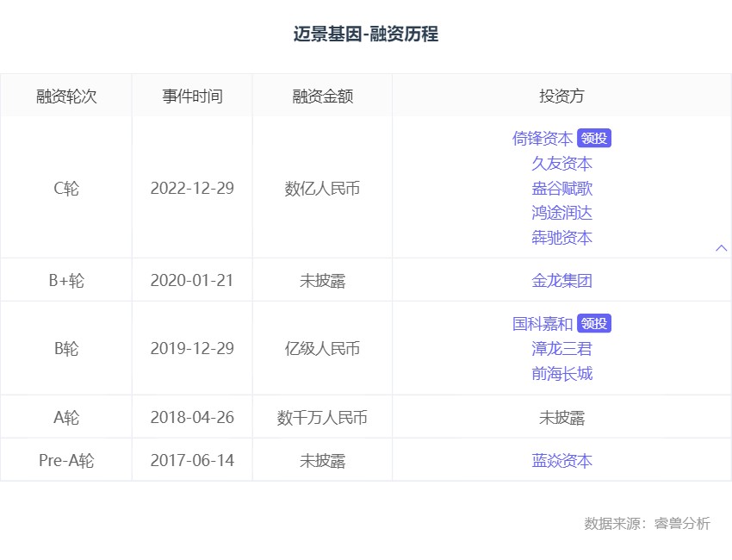Click the 领投 badge beside 国科嘉和
This screenshot has width=732, height=560.
pos(594,324)
